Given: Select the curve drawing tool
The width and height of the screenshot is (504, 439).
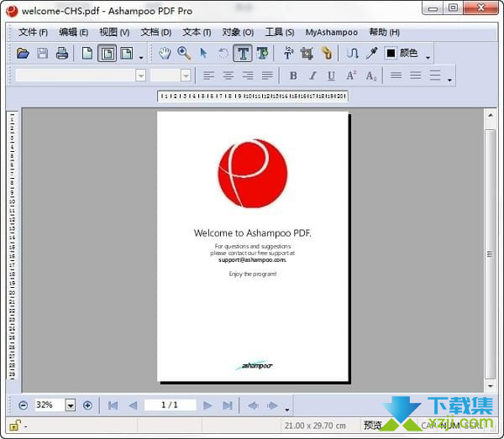Looking at the screenshot, I should pos(352,53).
